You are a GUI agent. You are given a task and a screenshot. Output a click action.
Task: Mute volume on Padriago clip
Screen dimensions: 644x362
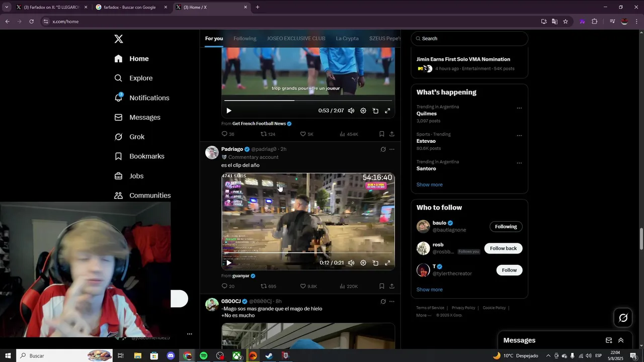coord(351,263)
